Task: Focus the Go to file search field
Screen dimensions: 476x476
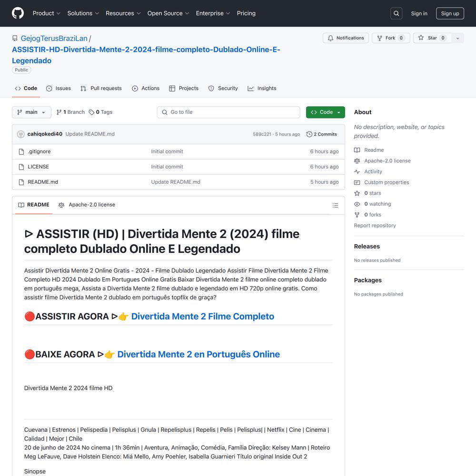Action: 228,112
